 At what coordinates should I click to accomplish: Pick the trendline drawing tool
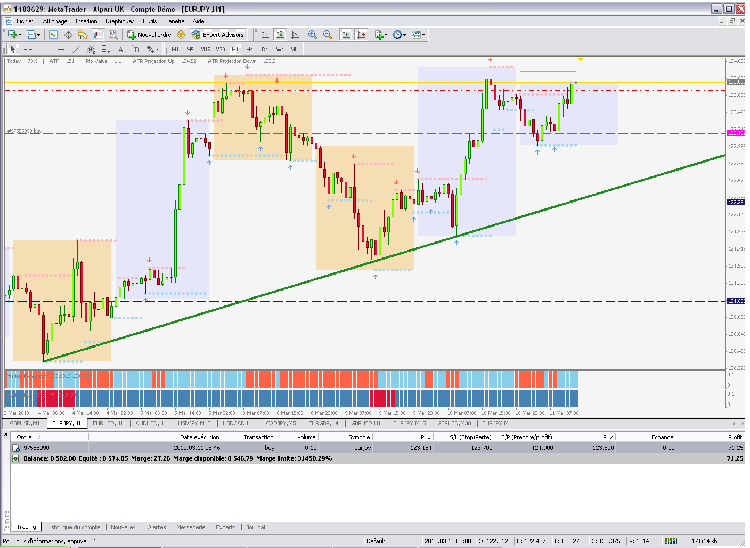[x=75, y=48]
